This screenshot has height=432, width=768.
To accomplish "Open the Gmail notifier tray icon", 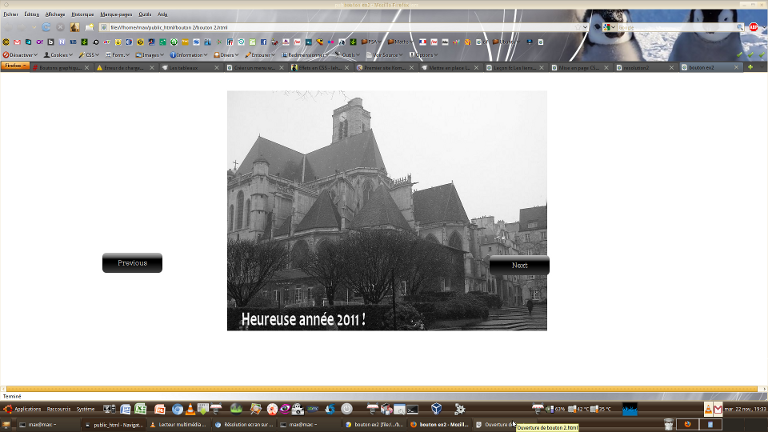I will (718, 409).
